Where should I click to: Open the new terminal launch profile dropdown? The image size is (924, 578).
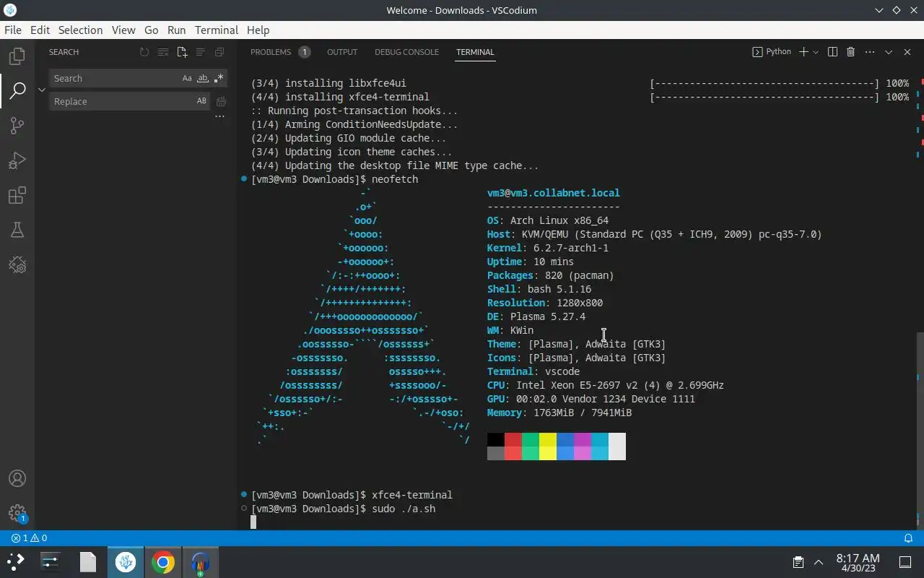coord(816,52)
